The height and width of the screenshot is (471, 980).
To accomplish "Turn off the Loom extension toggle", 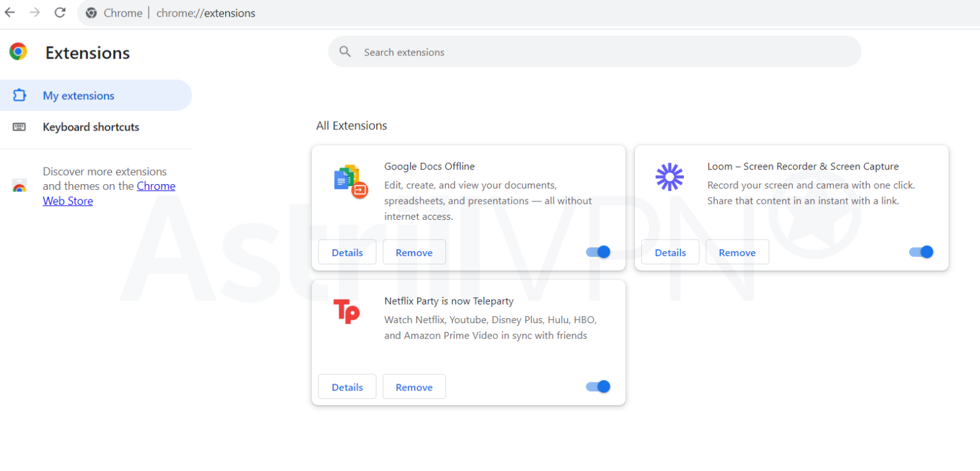I will tap(921, 252).
